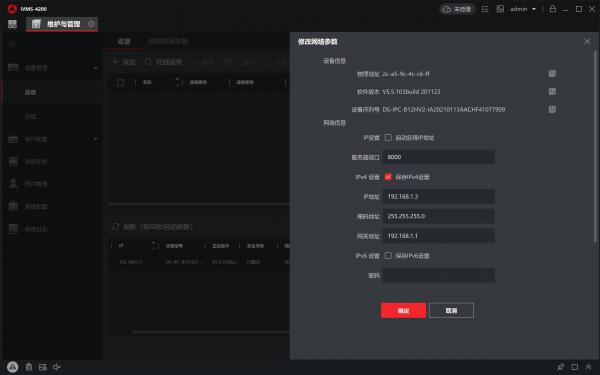600x375 pixels.
Task: Uncheck the save IPv4 settings checkbox
Action: (388, 177)
